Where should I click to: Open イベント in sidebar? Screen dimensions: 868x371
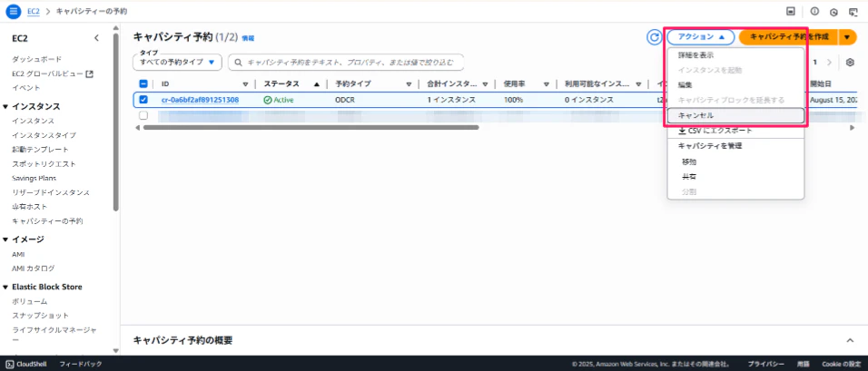click(26, 88)
